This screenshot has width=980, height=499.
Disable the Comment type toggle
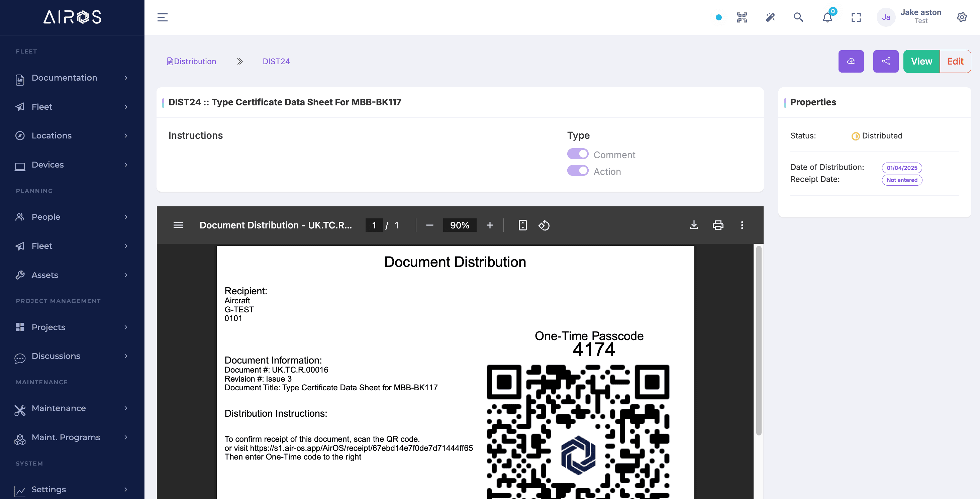[x=578, y=154]
